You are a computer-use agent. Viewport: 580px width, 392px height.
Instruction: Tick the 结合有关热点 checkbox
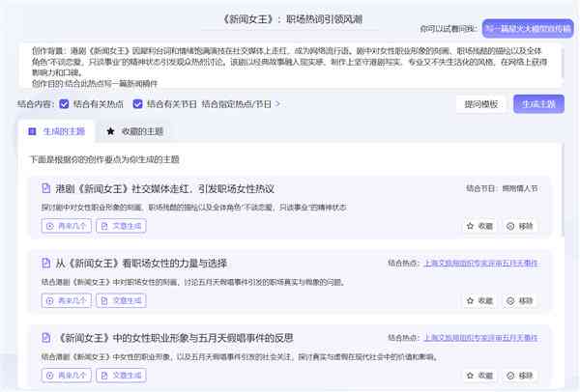pyautogui.click(x=64, y=104)
